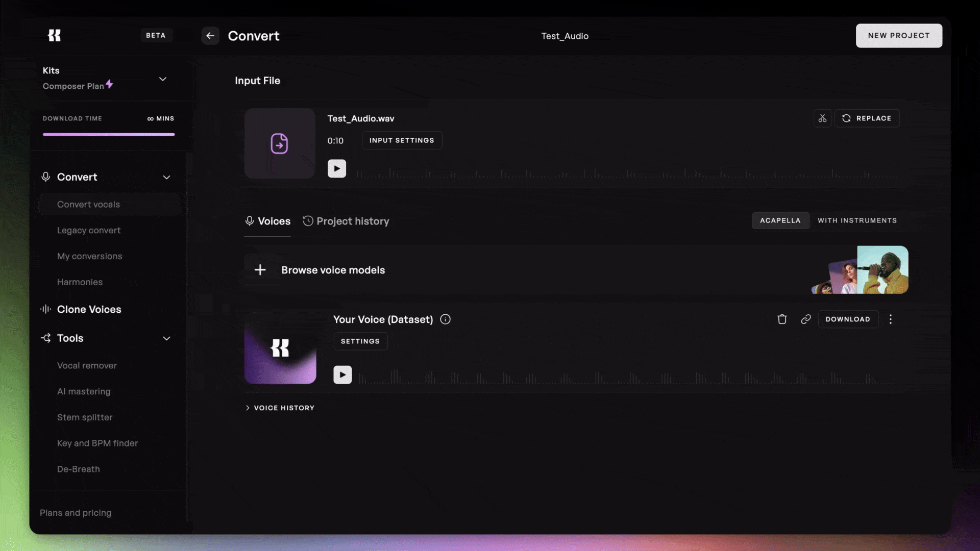The height and width of the screenshot is (551, 980).
Task: Click info icon beside Your Voice (Dataset)
Action: click(446, 319)
